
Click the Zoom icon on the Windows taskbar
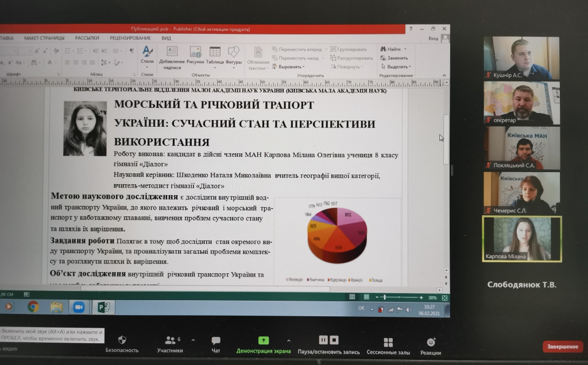[78, 307]
